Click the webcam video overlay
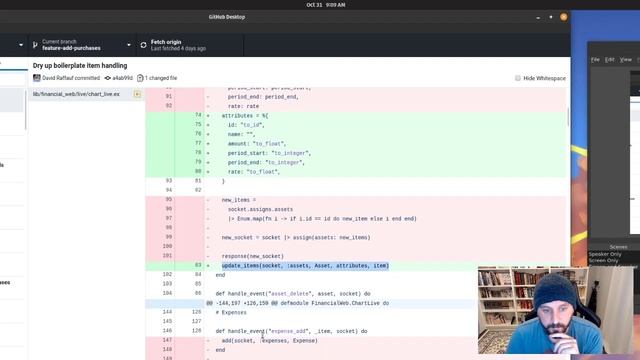Viewport: 640px width, 360px height. pos(556,310)
